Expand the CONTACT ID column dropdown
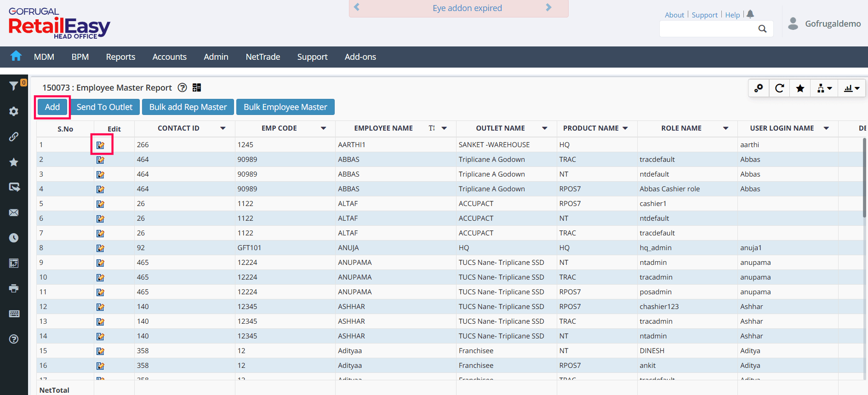The height and width of the screenshot is (395, 868). [223, 128]
